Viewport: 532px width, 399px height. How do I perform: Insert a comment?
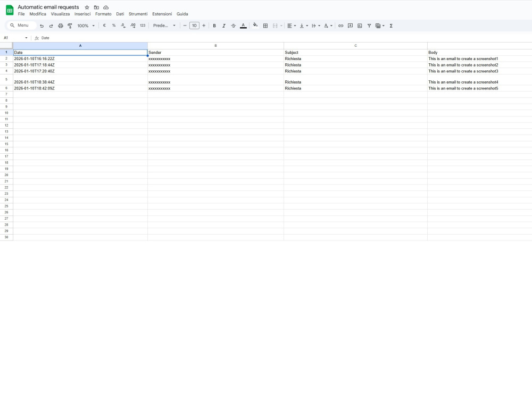click(350, 26)
